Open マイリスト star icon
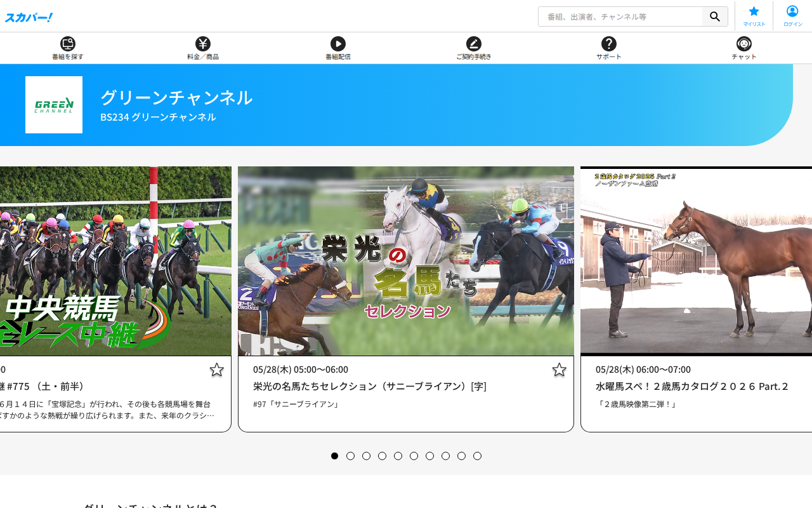 (754, 16)
